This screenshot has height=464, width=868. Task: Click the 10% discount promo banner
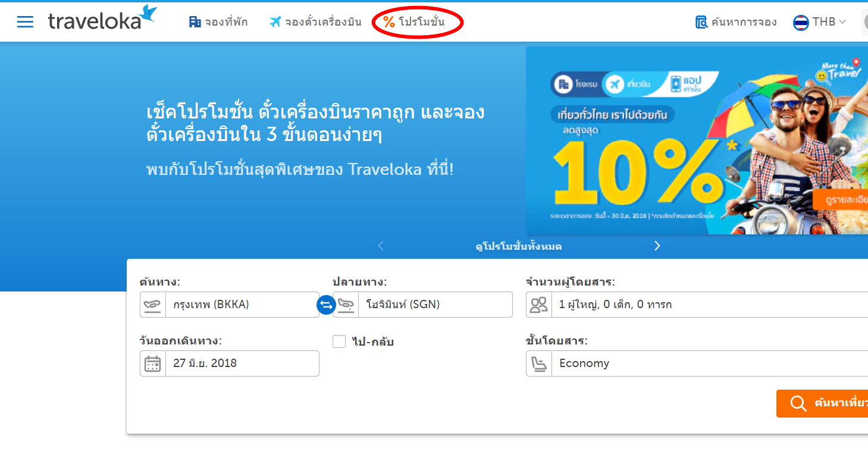click(697, 140)
